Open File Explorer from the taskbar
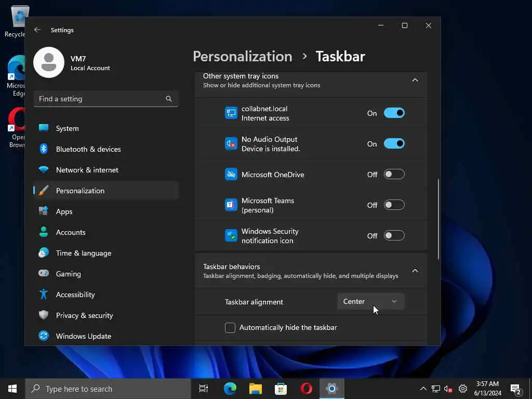 256,389
